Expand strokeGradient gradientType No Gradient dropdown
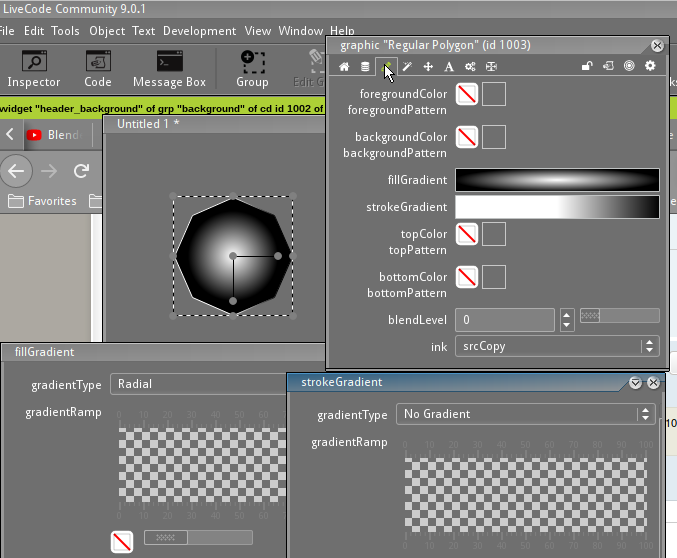677x558 pixels. [525, 414]
